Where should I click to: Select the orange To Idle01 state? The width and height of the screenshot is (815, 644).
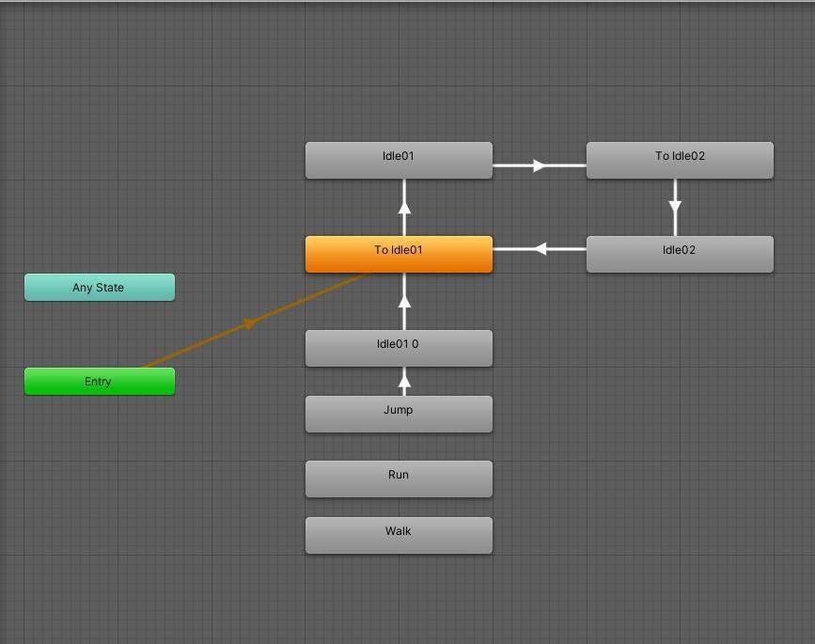398,251
